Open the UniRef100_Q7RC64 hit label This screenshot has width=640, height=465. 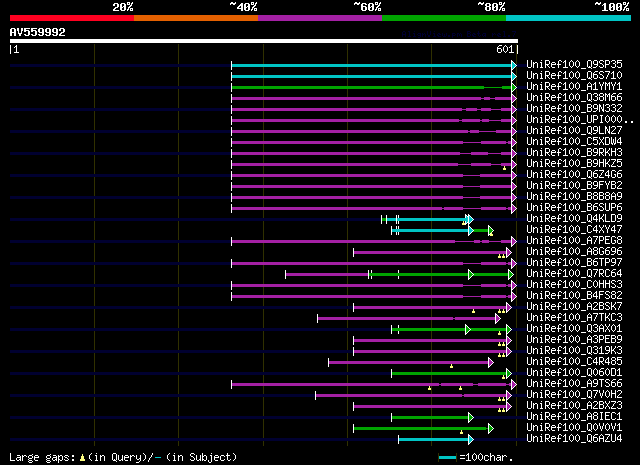574,274
